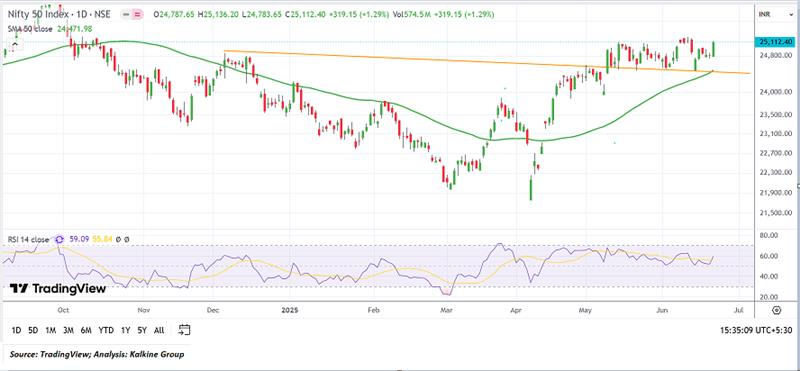The image size is (800, 371).
Task: Select the 6M time range
Action: click(86, 330)
